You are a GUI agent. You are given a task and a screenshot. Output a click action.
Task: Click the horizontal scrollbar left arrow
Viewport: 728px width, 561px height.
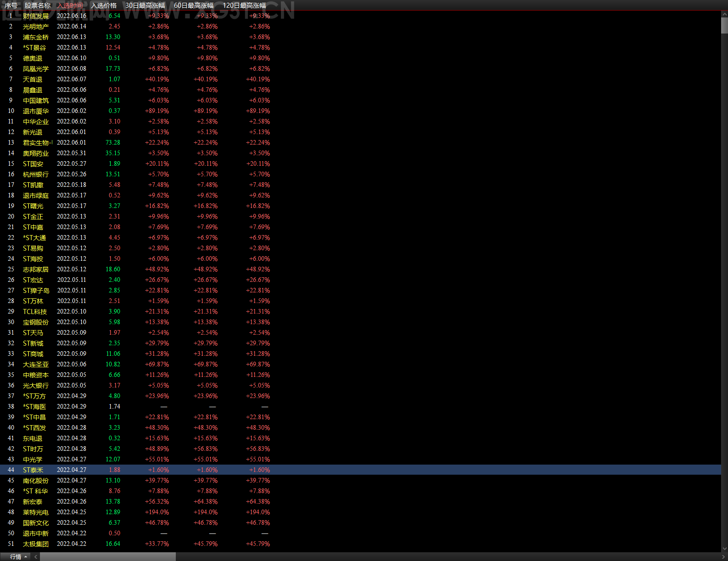[x=36, y=557]
